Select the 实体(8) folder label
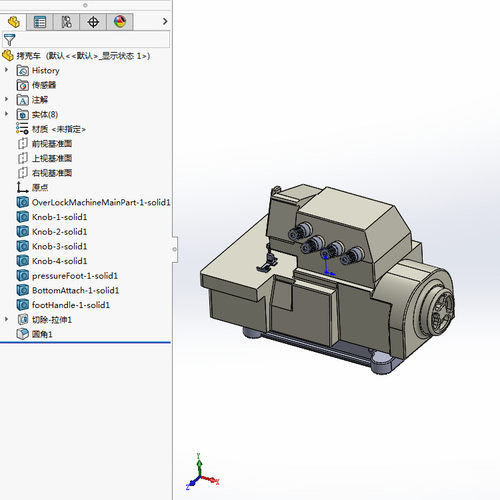The width and height of the screenshot is (500, 500). point(45,114)
